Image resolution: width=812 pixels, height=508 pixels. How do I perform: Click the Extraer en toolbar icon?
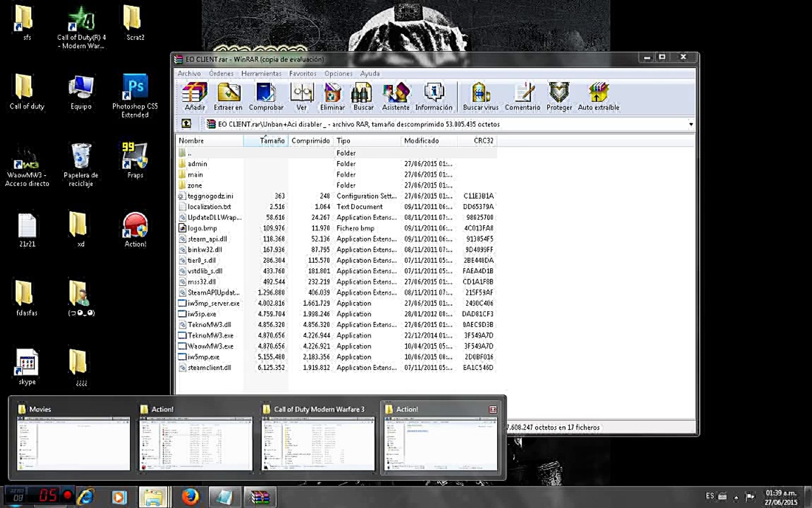228,96
